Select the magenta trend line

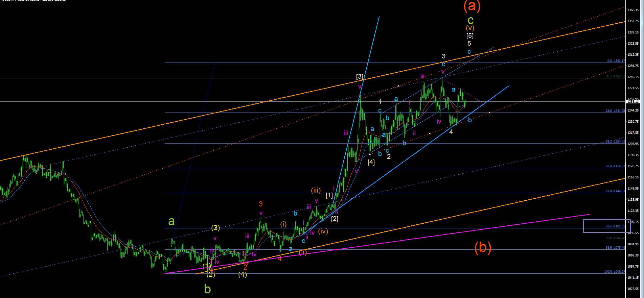point(377,244)
